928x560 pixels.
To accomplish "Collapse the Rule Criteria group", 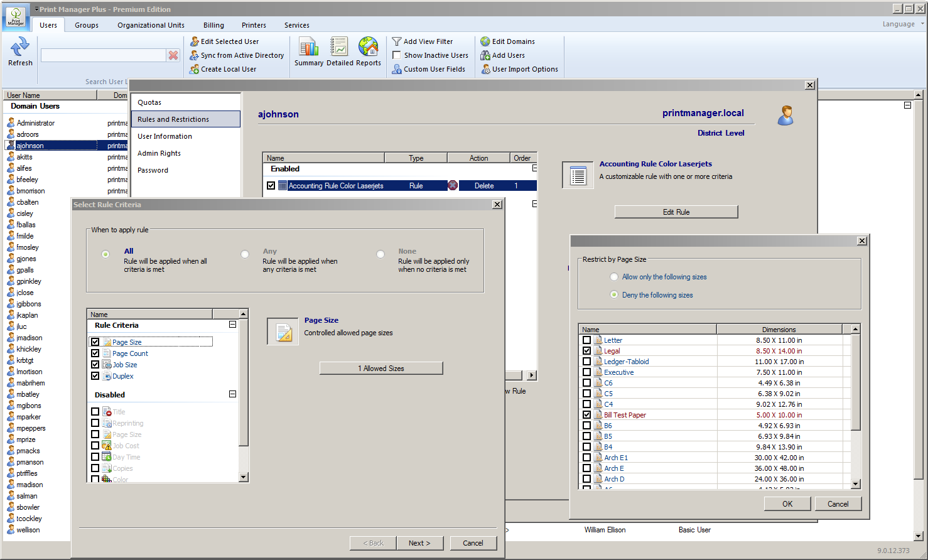I will pyautogui.click(x=232, y=325).
